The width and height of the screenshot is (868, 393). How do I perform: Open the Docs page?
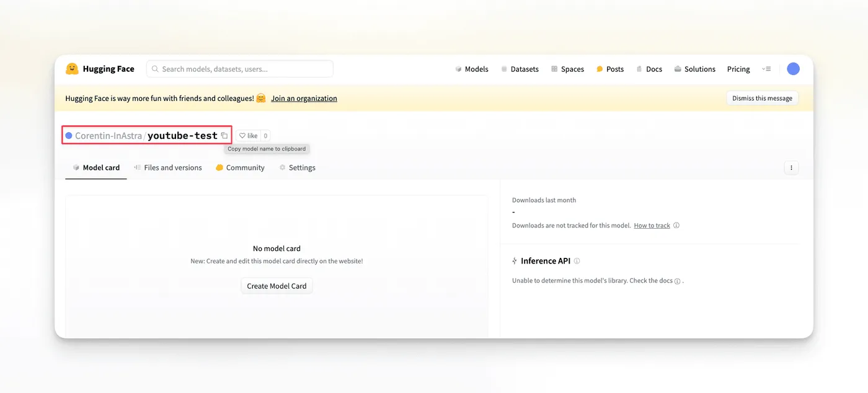tap(649, 69)
